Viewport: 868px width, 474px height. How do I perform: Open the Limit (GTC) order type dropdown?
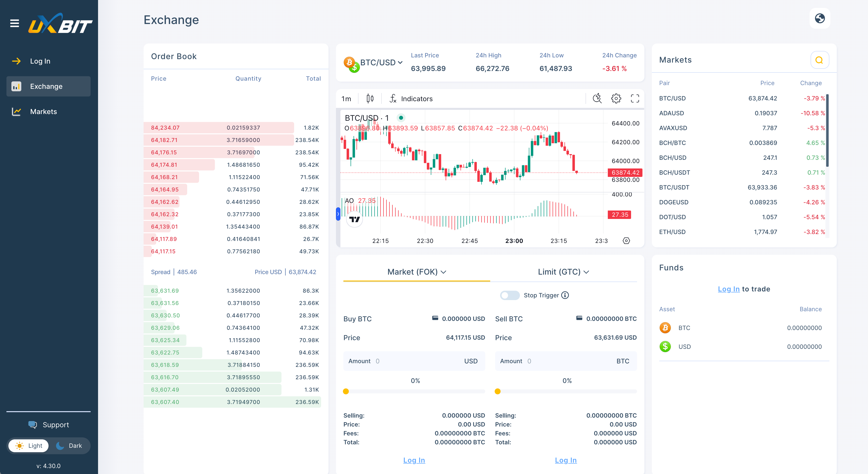tap(563, 272)
